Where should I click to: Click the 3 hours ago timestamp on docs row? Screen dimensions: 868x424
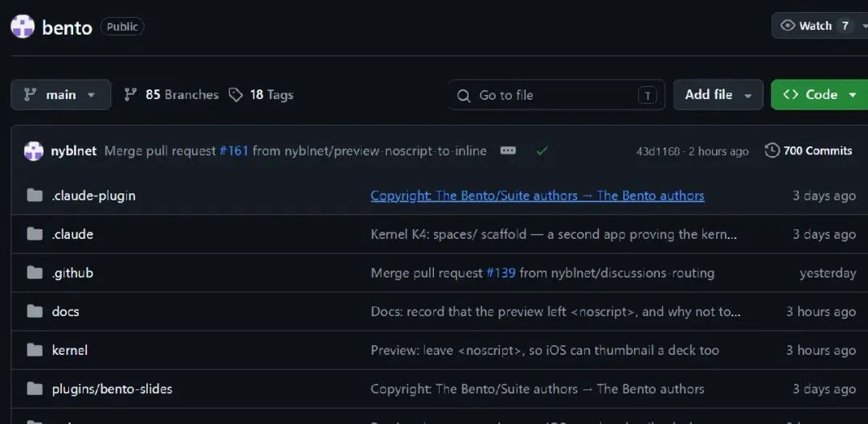tap(821, 311)
